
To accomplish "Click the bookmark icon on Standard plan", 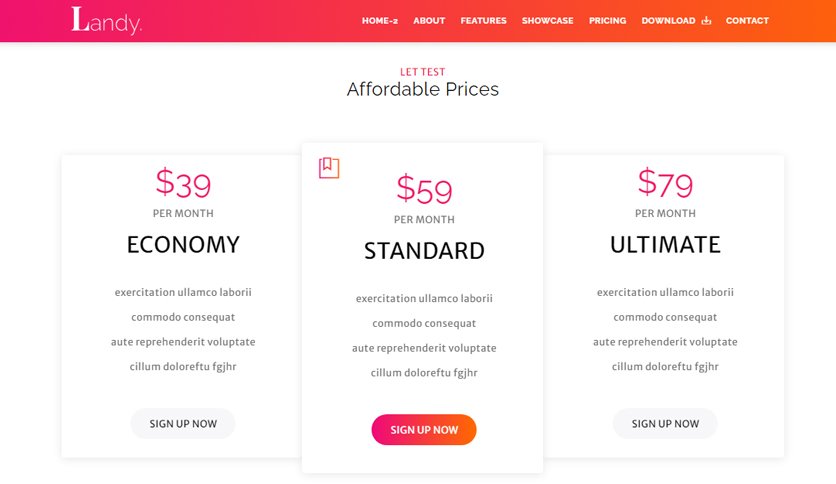I will click(329, 168).
